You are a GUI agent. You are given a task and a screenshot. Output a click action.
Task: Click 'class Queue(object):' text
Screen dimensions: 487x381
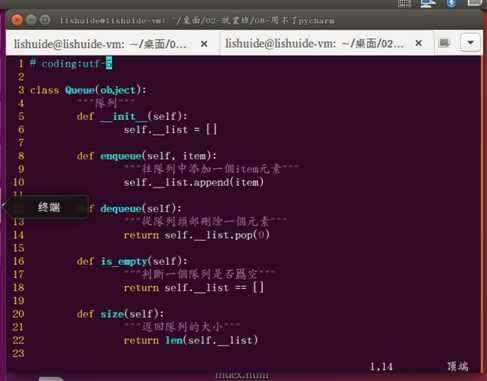tap(88, 90)
